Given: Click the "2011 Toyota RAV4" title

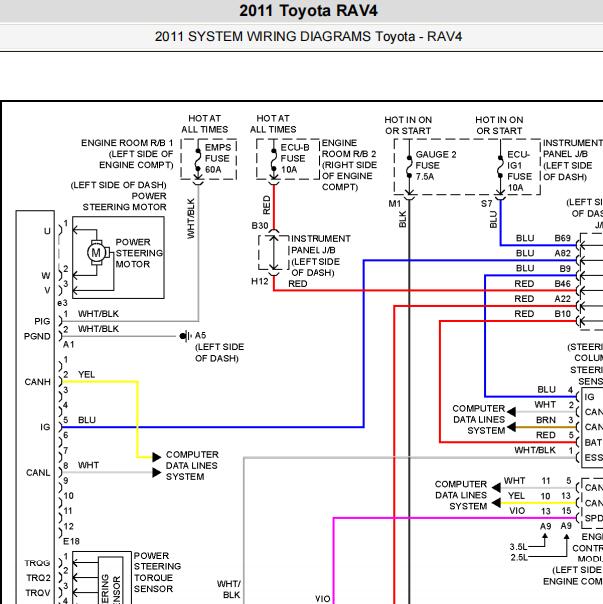Looking at the screenshot, I should coord(308,10).
